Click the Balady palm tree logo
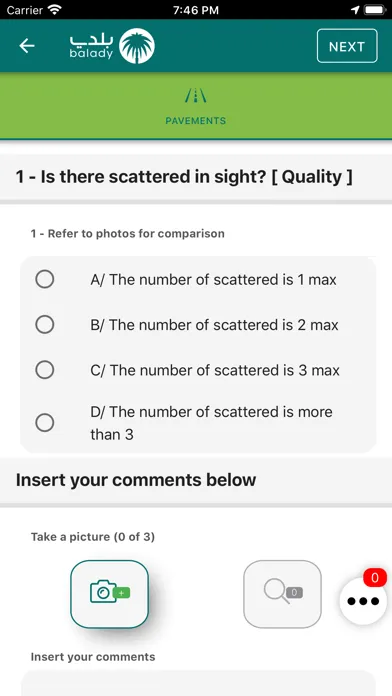This screenshot has height=696, width=392. 137,46
